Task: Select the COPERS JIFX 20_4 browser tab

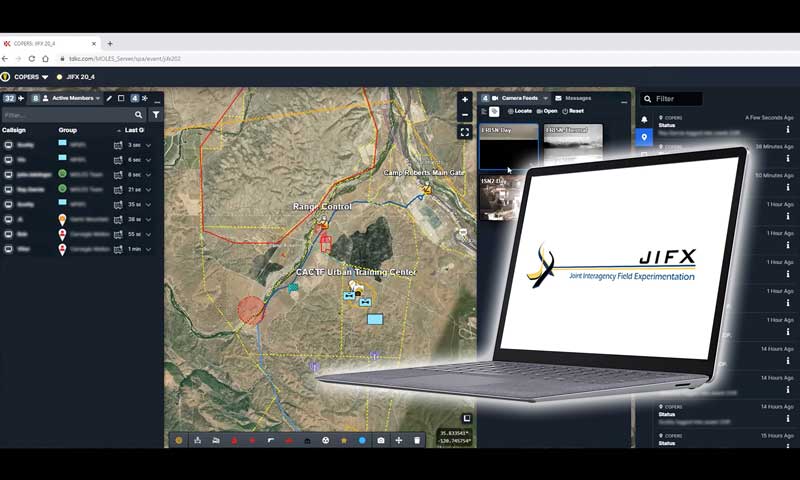Action: pos(49,44)
